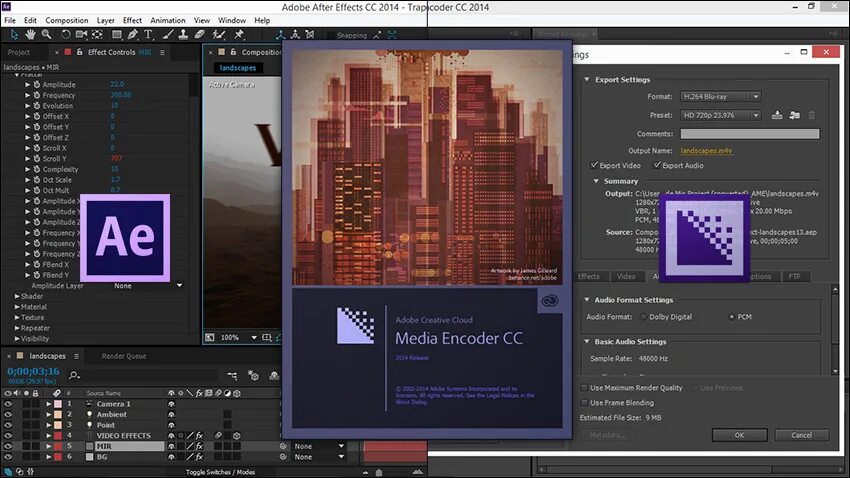Toggle the Export Video checkbox
Screen dimensions: 850x478
click(594, 165)
